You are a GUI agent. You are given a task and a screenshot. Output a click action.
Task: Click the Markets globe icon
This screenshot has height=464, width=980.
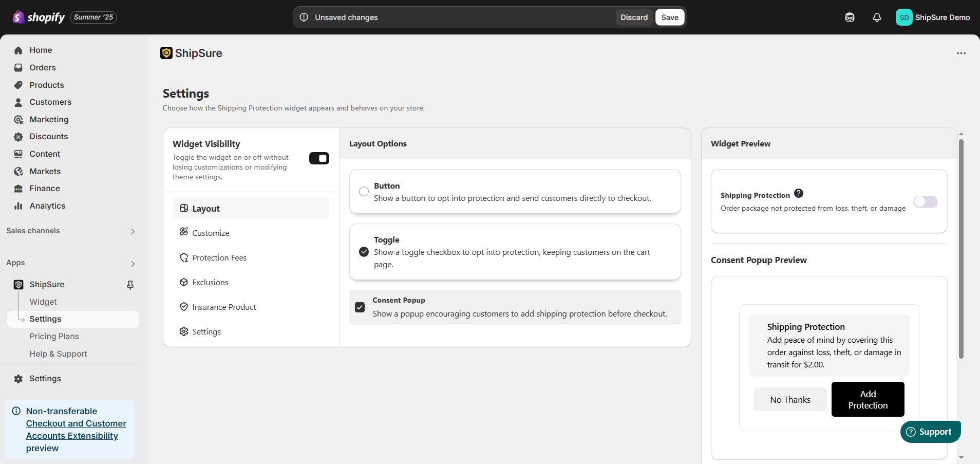(x=18, y=172)
